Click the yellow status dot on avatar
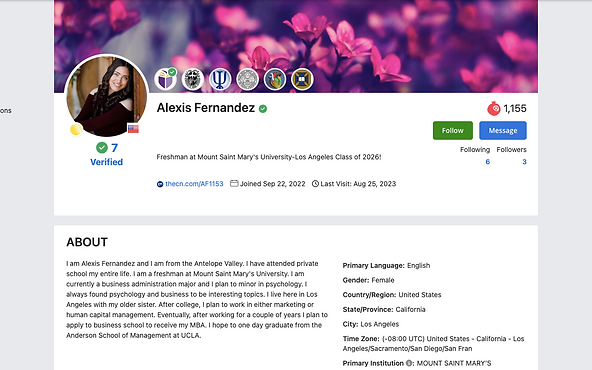Image resolution: width=592 pixels, height=370 pixels. [76, 130]
